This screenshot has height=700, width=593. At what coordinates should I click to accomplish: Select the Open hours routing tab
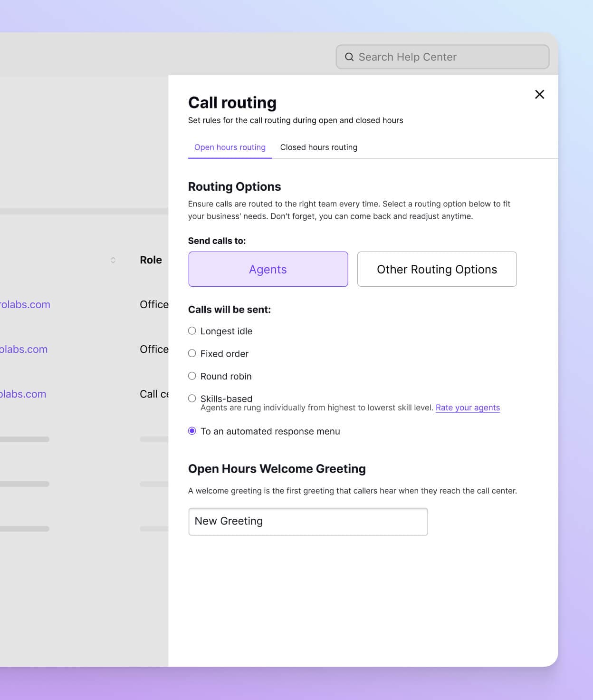[230, 147]
